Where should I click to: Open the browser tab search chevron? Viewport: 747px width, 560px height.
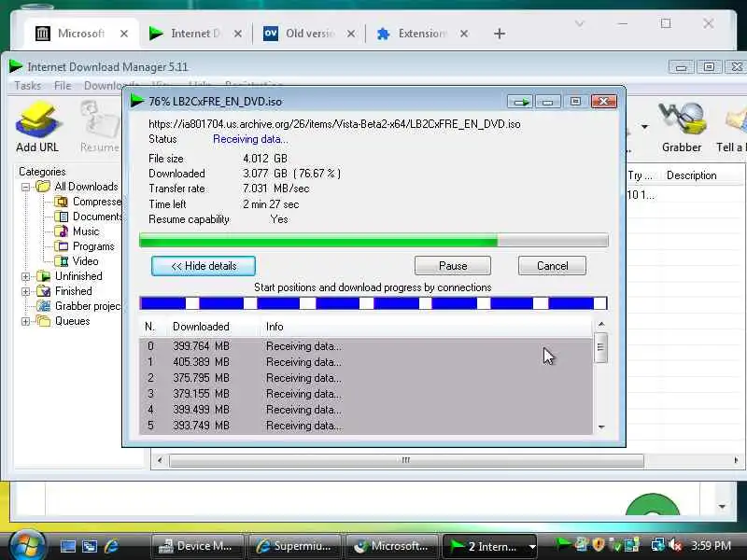pos(579,23)
